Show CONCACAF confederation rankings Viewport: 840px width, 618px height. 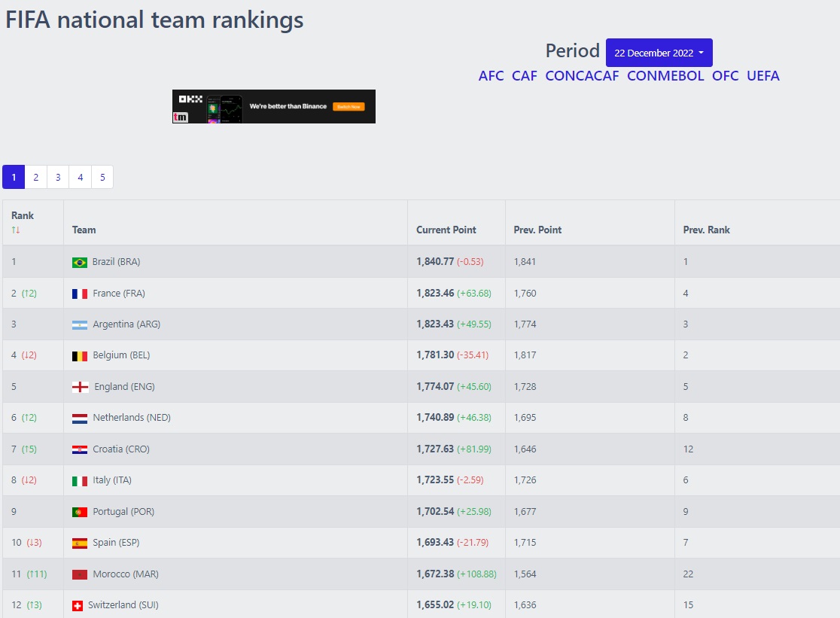(582, 76)
